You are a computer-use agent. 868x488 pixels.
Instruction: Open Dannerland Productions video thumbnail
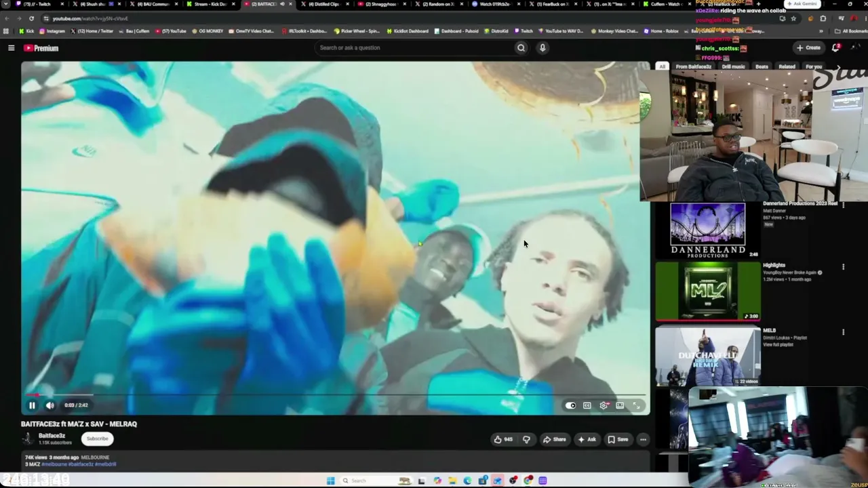click(x=707, y=230)
